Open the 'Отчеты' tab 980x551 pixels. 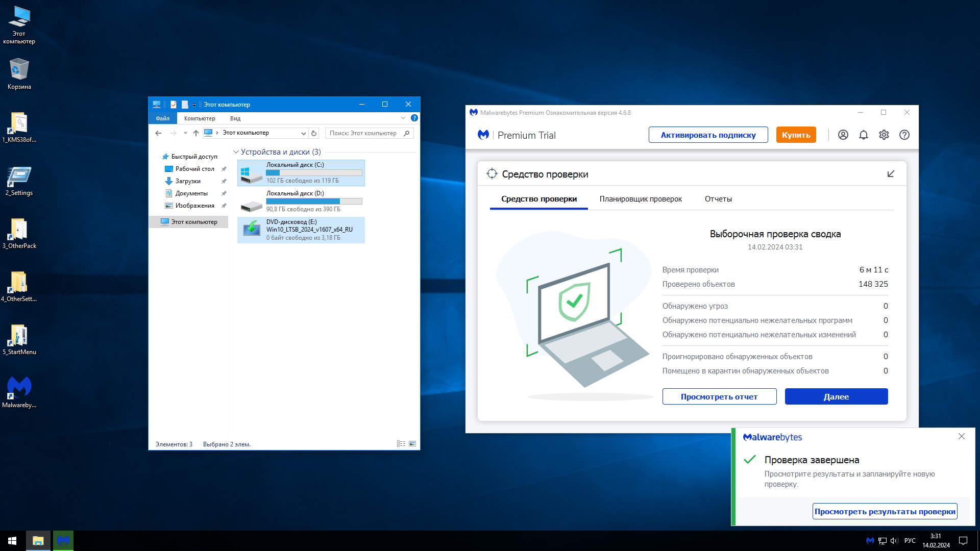pyautogui.click(x=718, y=199)
